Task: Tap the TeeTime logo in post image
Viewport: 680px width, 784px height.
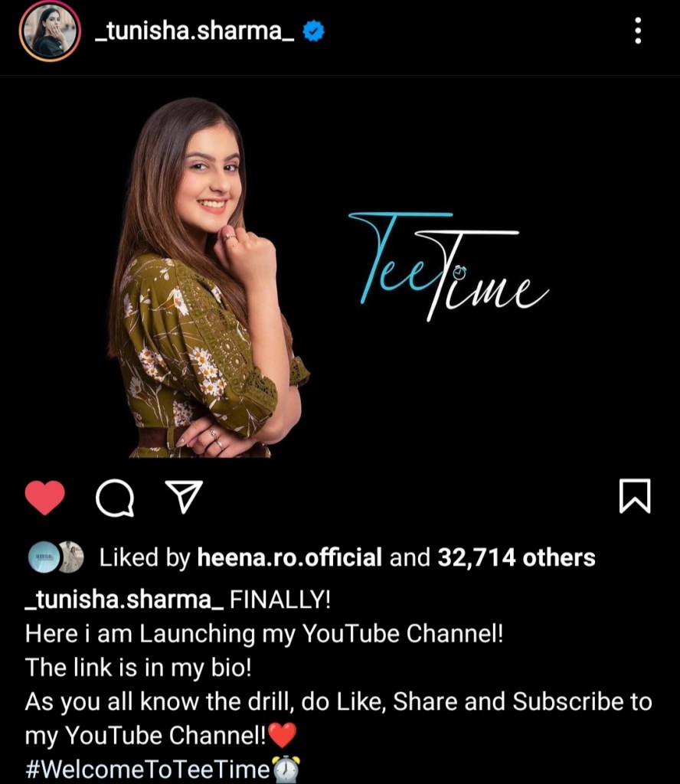Action: (x=448, y=266)
